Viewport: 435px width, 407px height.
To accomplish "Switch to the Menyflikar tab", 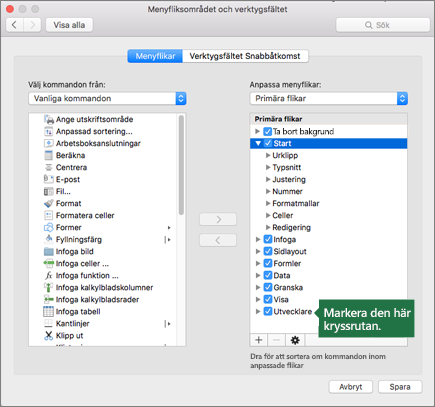I will click(155, 56).
